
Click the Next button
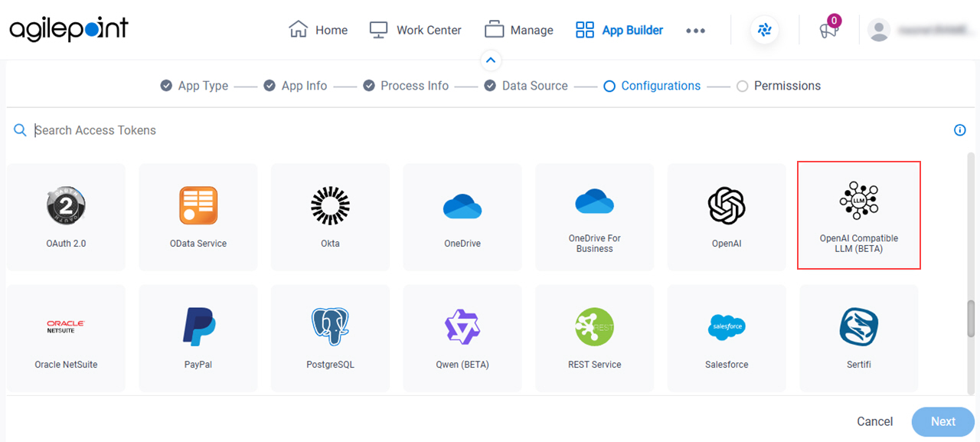coord(943,421)
